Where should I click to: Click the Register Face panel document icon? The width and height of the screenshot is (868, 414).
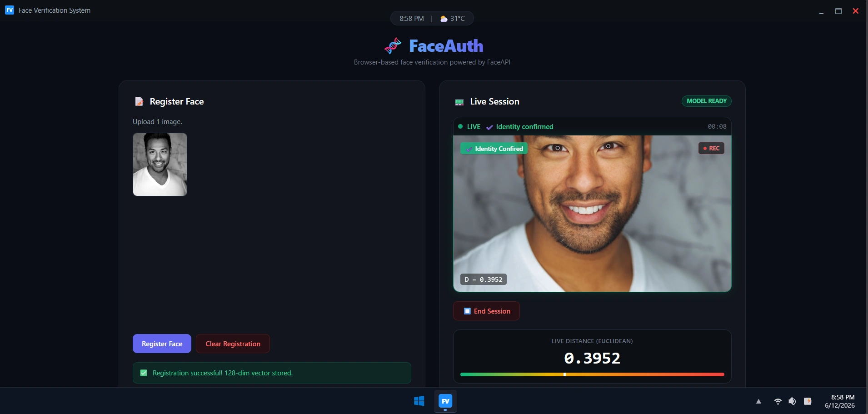139,101
